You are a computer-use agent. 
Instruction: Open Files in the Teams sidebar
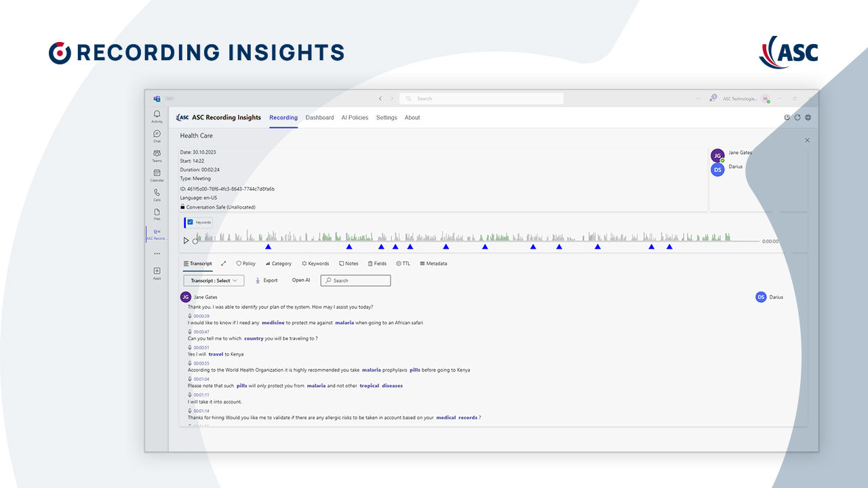157,214
